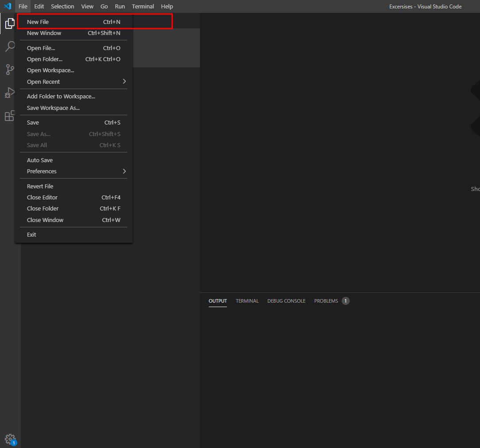Viewport: 480px width, 448px height.
Task: Open the Terminal menu in the menu bar
Action: click(143, 6)
